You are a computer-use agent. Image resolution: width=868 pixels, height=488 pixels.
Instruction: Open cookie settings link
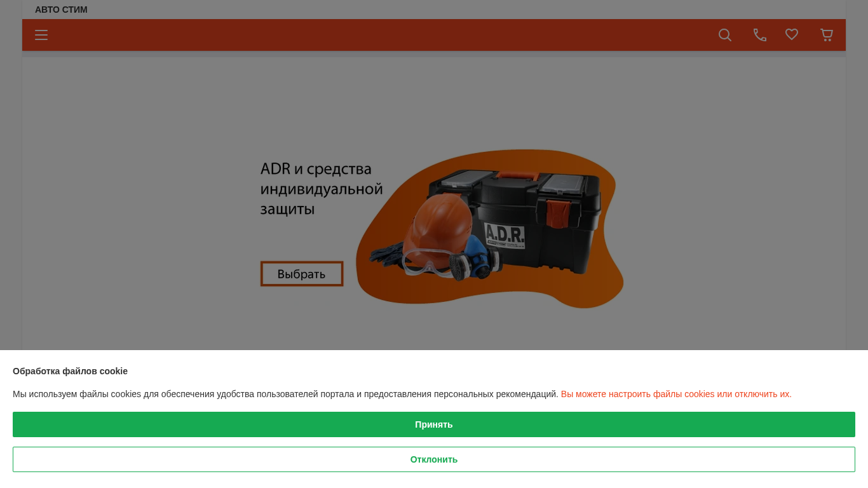(x=676, y=394)
